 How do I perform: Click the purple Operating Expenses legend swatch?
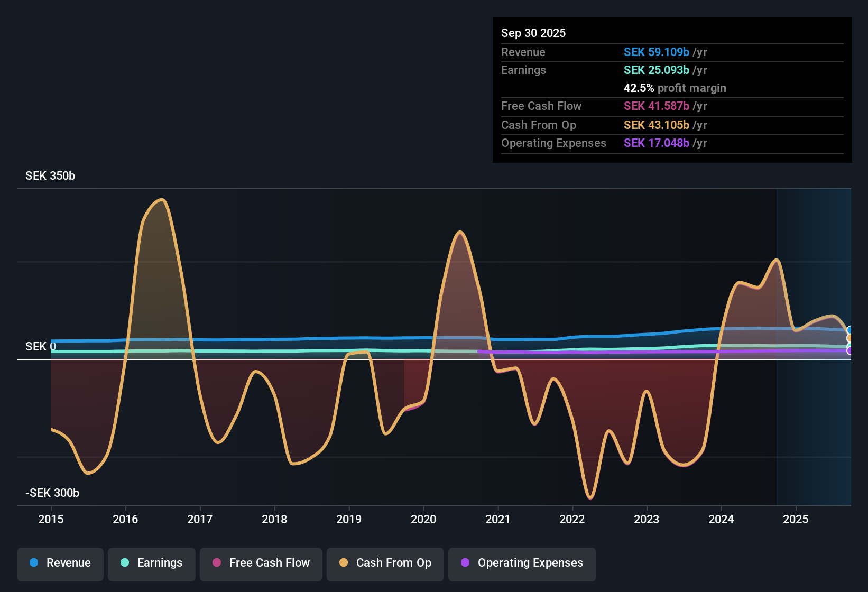465,563
